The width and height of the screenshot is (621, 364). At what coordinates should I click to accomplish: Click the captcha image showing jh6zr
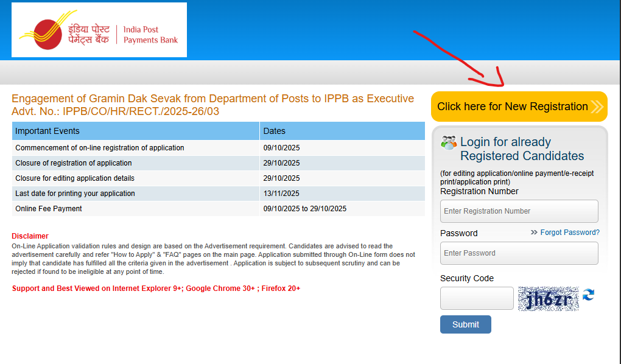[548, 298]
